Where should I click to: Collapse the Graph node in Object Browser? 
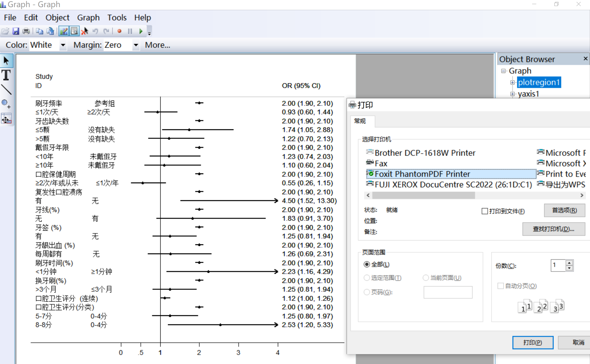[503, 71]
